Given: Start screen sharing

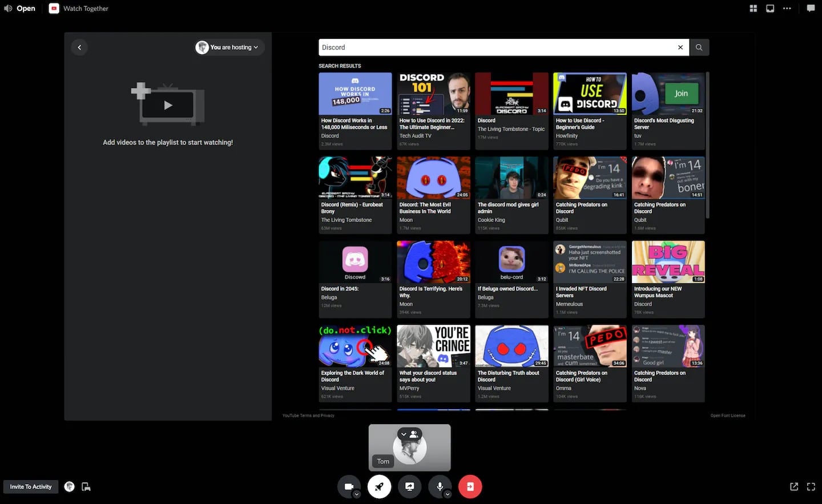Looking at the screenshot, I should pyautogui.click(x=409, y=486).
